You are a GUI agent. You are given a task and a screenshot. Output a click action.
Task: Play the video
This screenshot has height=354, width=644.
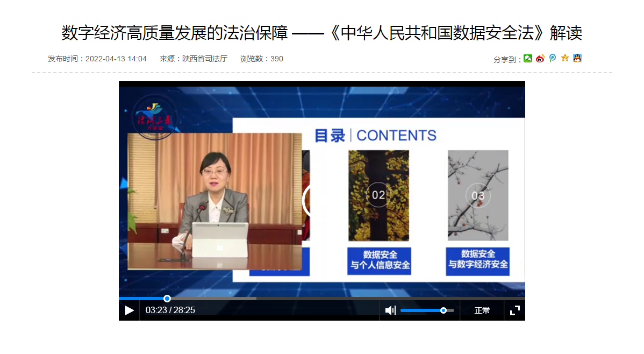[129, 310]
